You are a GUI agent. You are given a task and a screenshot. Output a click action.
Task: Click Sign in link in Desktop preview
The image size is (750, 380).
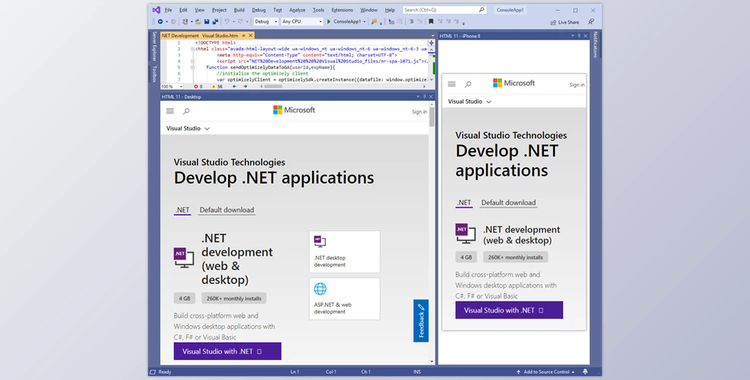[x=419, y=112]
